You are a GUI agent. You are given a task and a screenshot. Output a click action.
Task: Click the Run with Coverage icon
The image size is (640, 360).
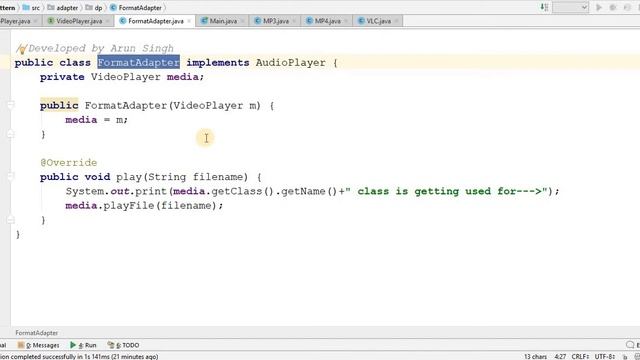[627, 7]
